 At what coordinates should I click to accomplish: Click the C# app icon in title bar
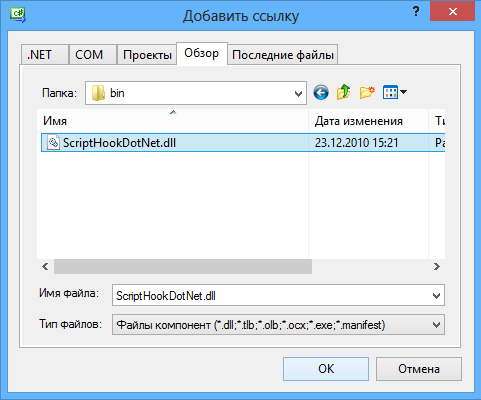(18, 15)
